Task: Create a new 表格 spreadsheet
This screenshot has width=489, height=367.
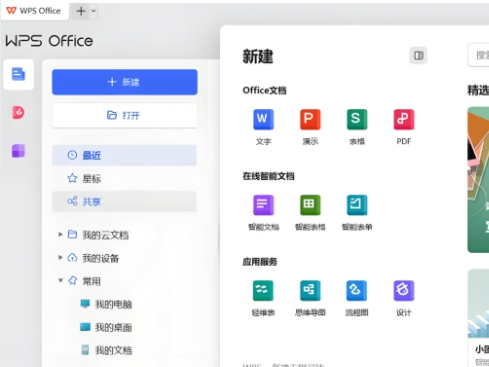Action: click(x=357, y=119)
